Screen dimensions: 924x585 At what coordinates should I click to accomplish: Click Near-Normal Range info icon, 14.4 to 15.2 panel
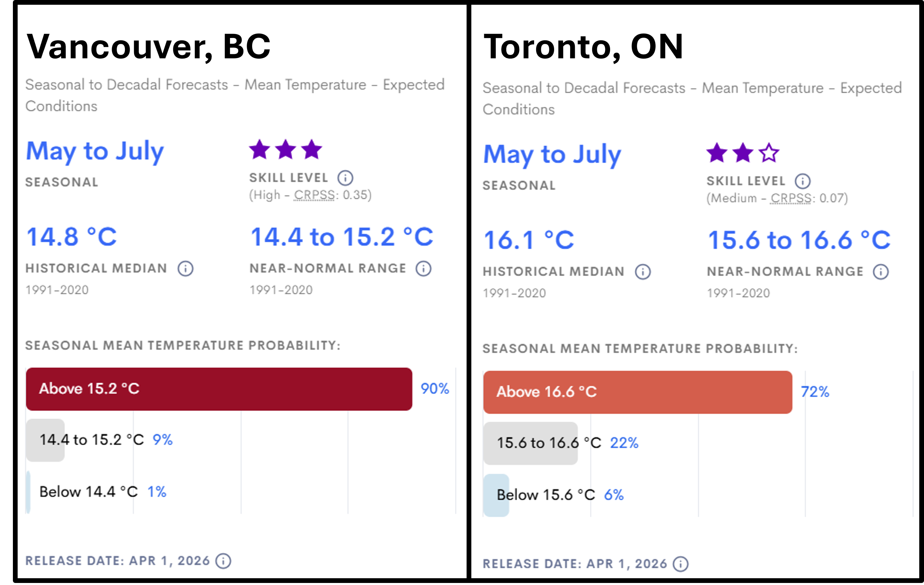[423, 269]
